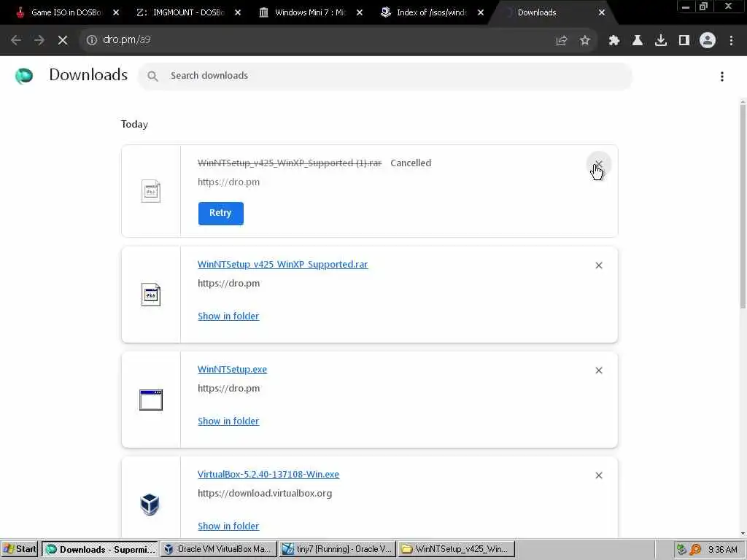Open VirtualBox-5.2.40-137108-Win.exe link

268,474
